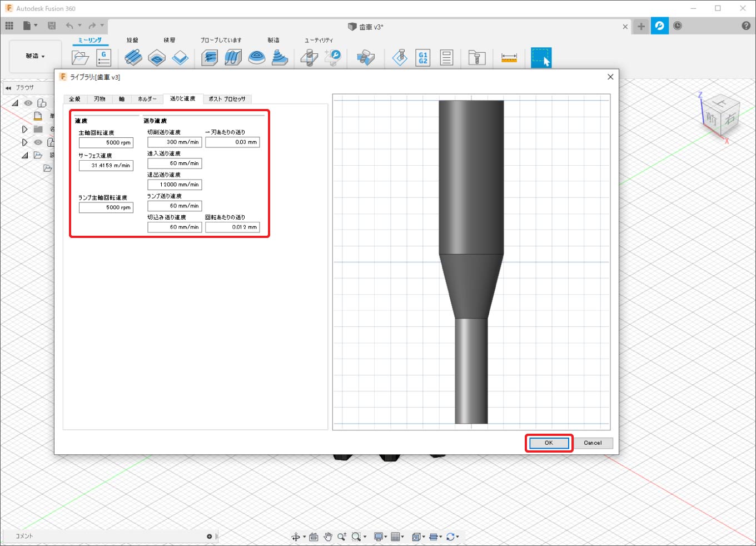
Task: Click the 主軸回転速度 5000 rpm field
Action: [106, 143]
